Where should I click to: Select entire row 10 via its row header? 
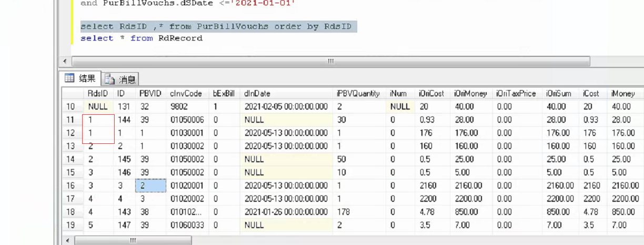(73, 106)
